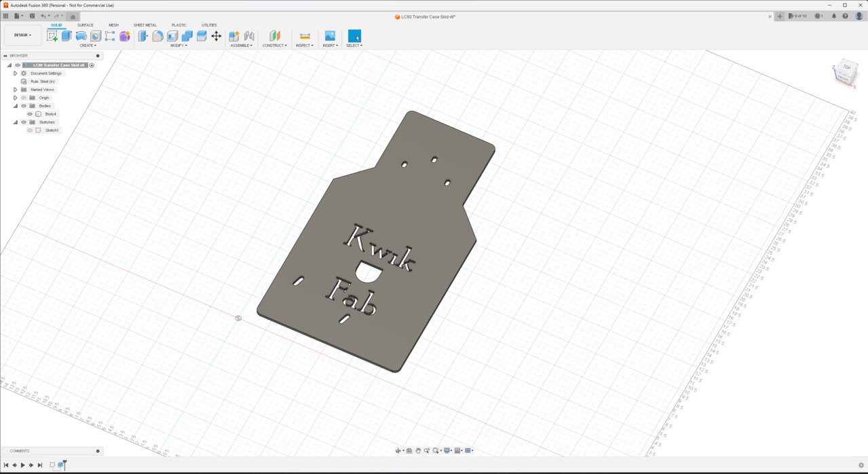Viewport: 868px width, 474px height.
Task: Open the INSPECT dropdown menu
Action: coord(305,45)
